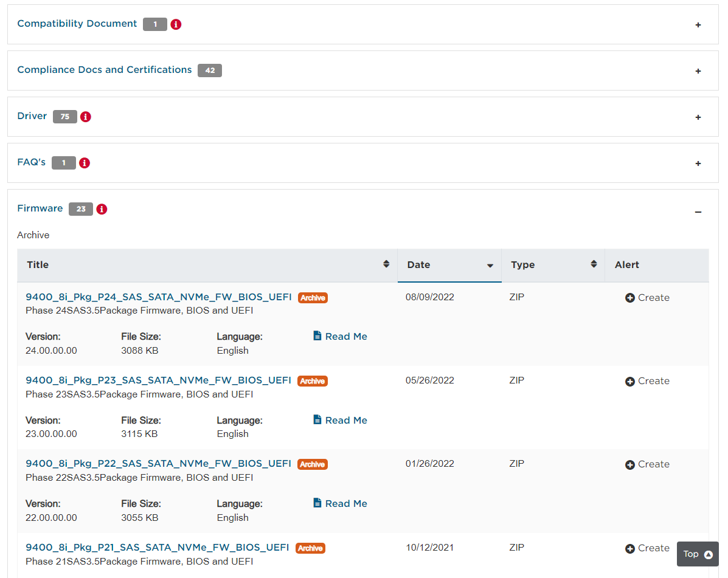Image resolution: width=728 pixels, height=578 pixels.
Task: Click the plus icon of Create alert for P24
Action: [x=630, y=298]
